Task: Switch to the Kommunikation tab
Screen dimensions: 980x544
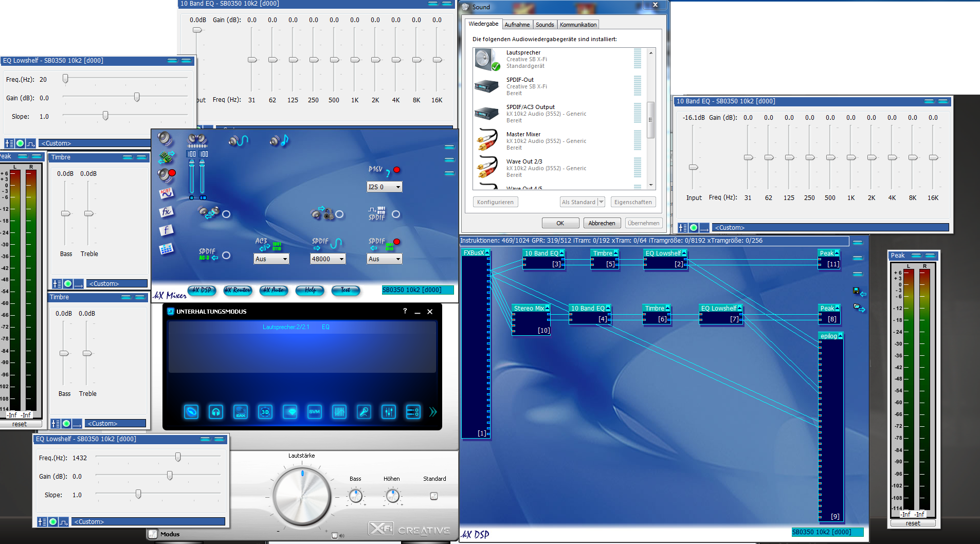Action: [x=578, y=25]
